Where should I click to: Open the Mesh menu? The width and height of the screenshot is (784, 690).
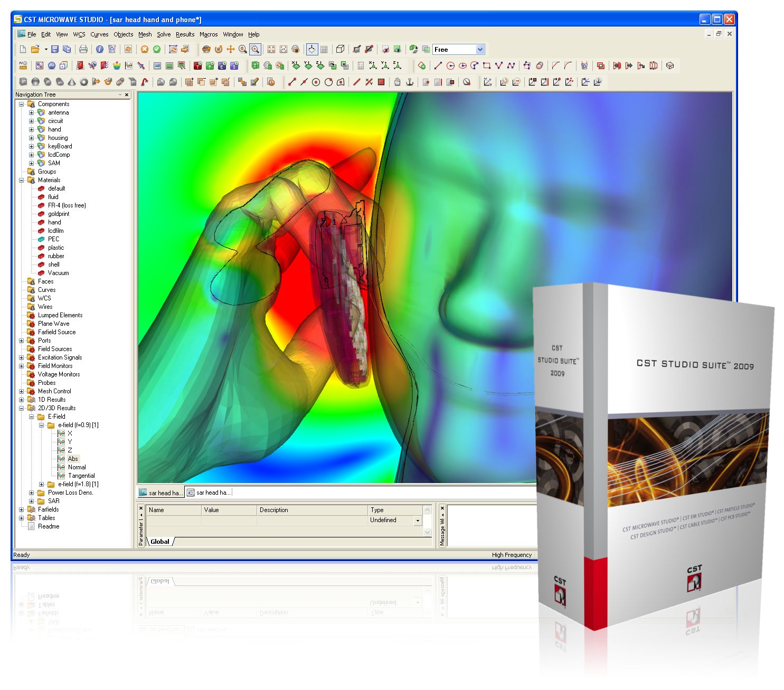(145, 34)
